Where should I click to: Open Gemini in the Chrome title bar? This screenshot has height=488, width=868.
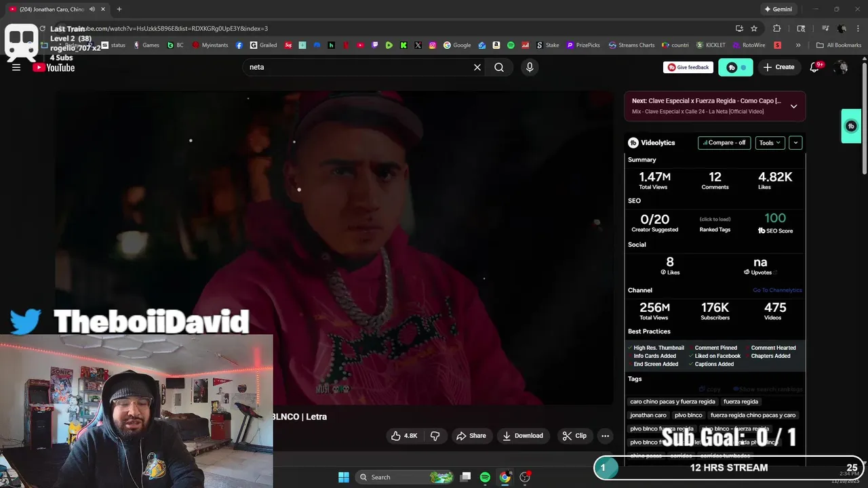(778, 9)
